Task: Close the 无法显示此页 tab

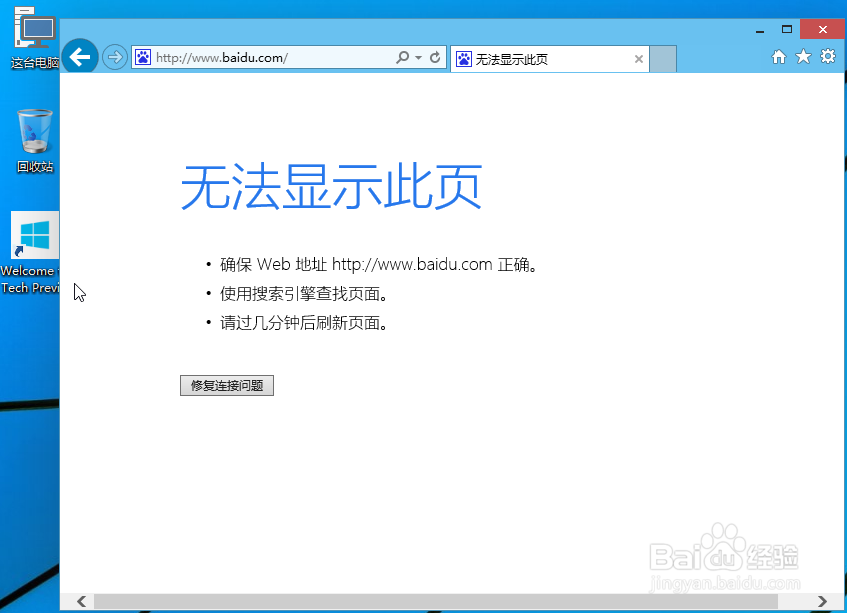Action: coord(638,59)
